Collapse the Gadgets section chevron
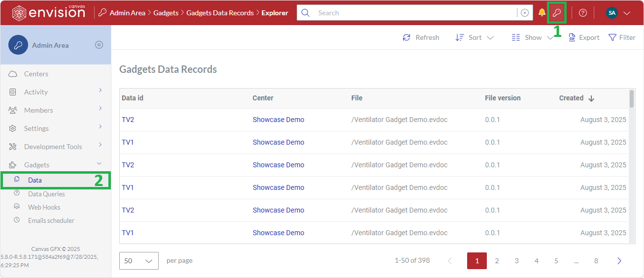The height and width of the screenshot is (278, 644). pos(99,163)
